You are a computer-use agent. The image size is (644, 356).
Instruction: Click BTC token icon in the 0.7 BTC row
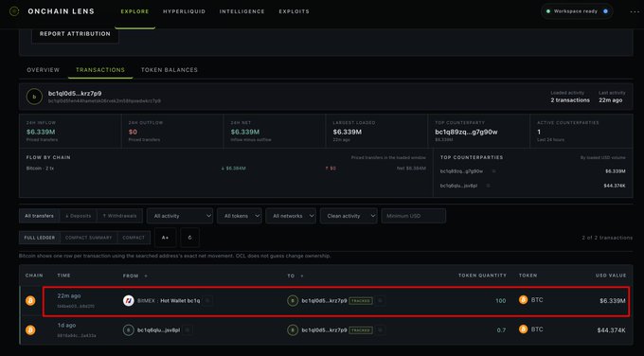pos(523,329)
